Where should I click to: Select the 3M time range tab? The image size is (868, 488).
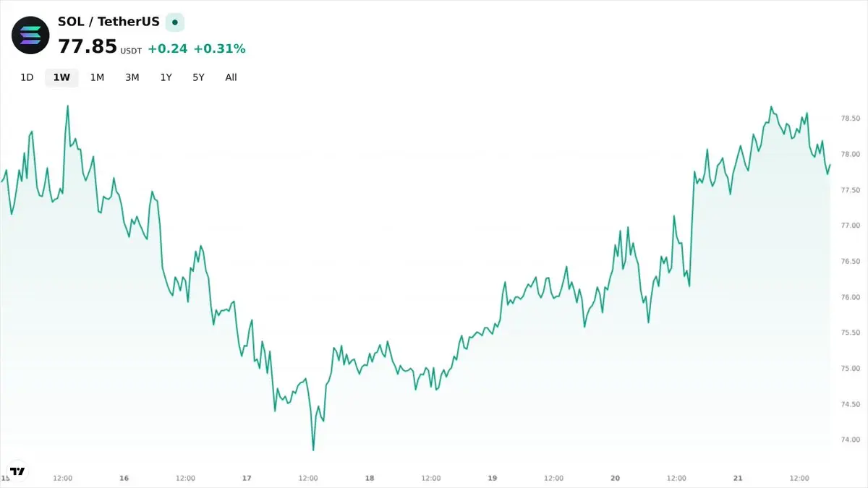(x=132, y=77)
